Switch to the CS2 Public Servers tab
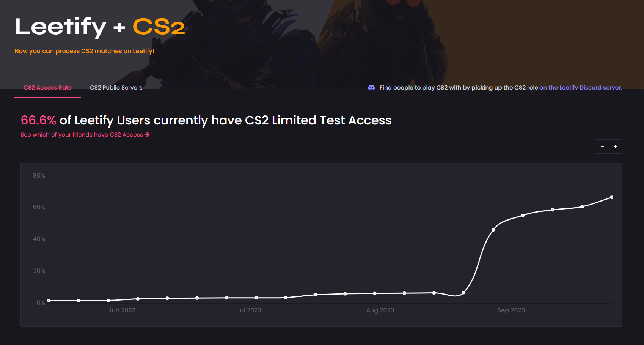 [116, 87]
